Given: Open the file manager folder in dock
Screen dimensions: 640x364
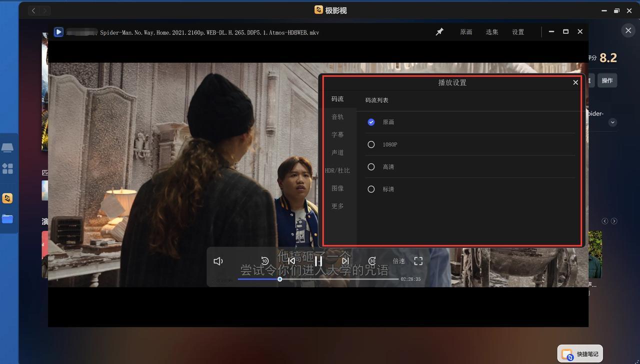Looking at the screenshot, I should pos(7,219).
